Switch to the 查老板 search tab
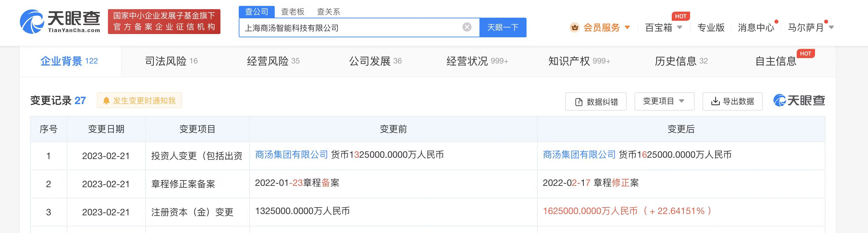Image resolution: width=868 pixels, height=233 pixels. [x=292, y=12]
